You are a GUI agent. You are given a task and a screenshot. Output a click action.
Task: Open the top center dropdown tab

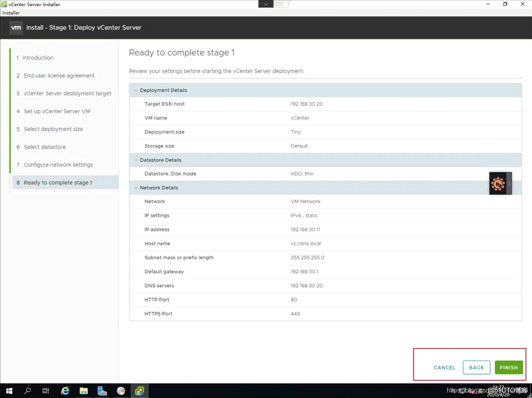click(x=266, y=4)
